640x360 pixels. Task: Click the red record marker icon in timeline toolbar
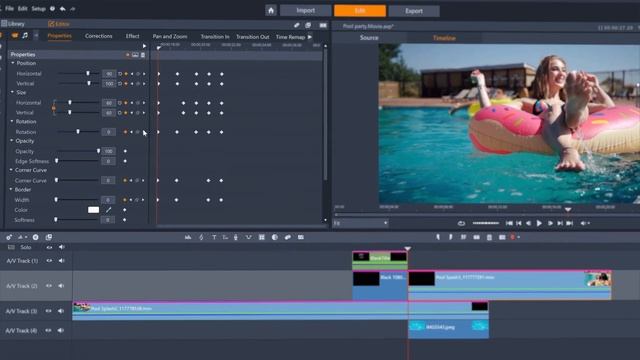[513, 237]
